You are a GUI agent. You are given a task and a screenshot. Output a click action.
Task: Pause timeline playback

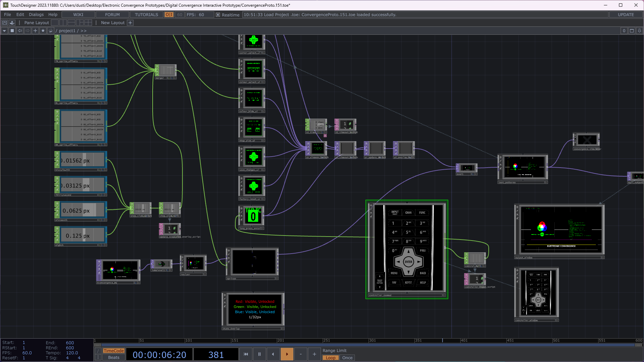point(259,354)
